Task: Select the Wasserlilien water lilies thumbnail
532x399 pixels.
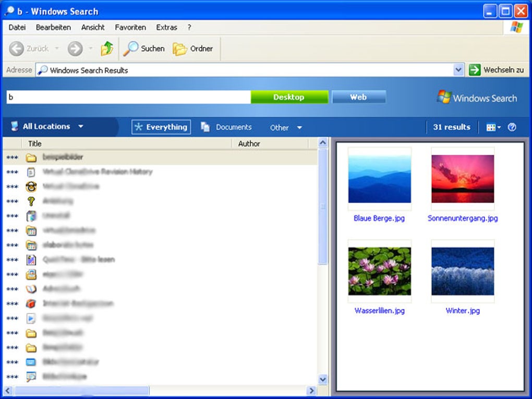Action: pyautogui.click(x=379, y=271)
